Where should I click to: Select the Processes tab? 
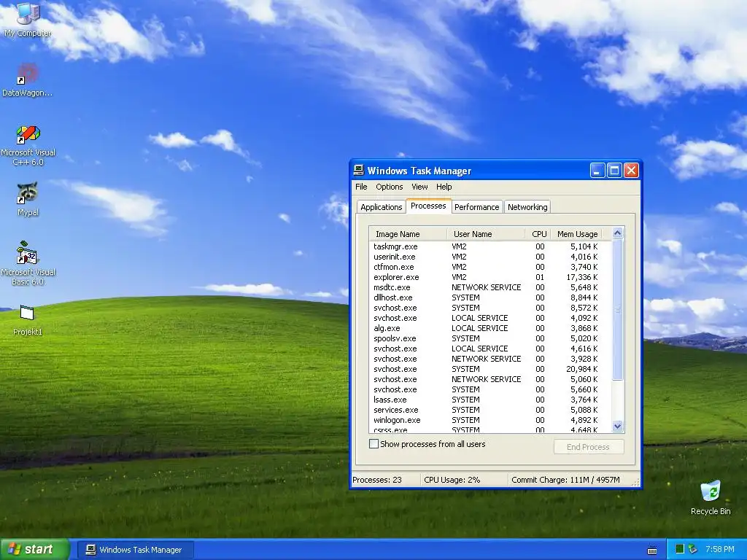[x=428, y=206]
